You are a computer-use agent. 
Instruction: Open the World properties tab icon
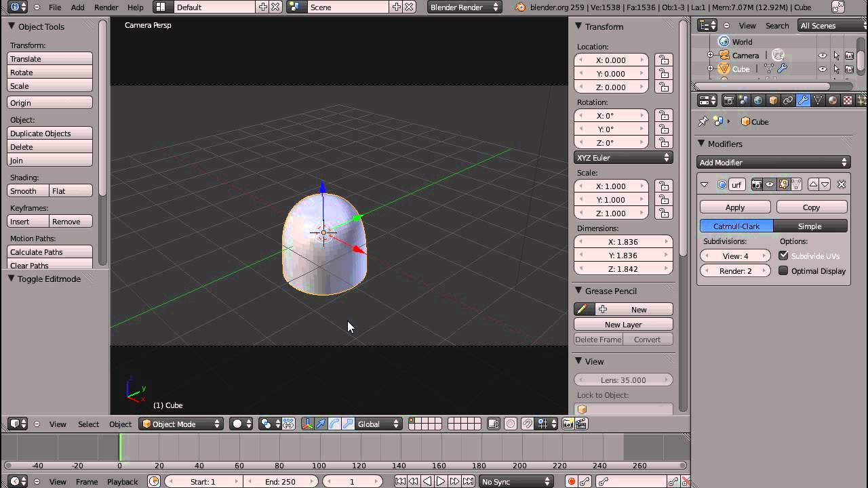758,100
